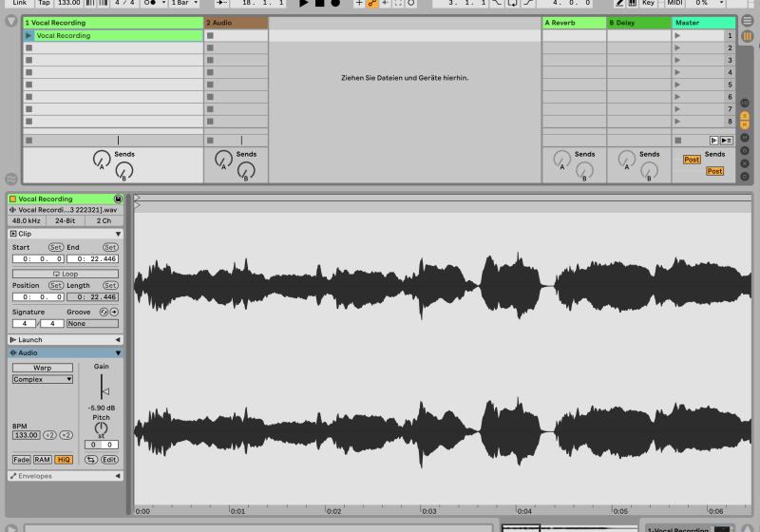
Task: Start playback with the Play button
Action: click(x=303, y=3)
